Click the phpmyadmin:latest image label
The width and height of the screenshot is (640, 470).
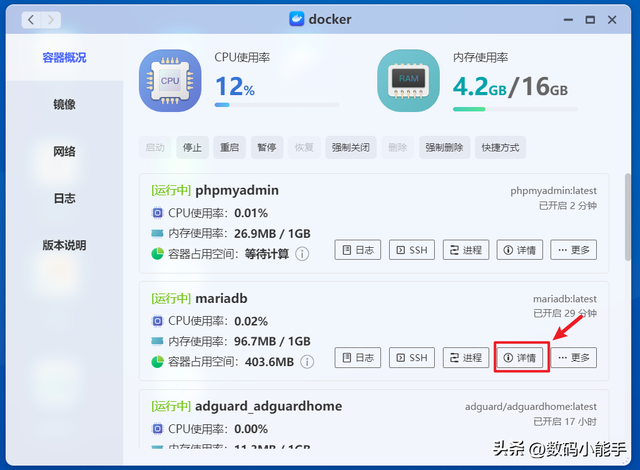(553, 191)
